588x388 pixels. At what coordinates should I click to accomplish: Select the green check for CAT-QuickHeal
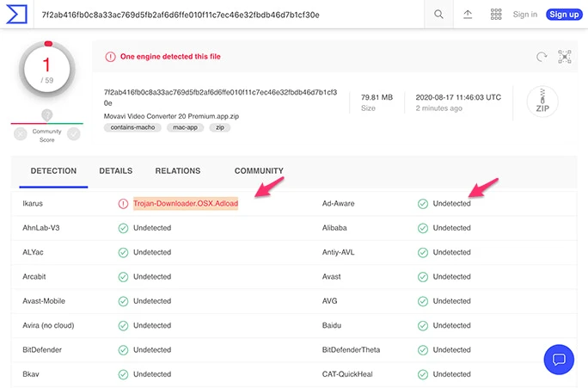pos(423,374)
